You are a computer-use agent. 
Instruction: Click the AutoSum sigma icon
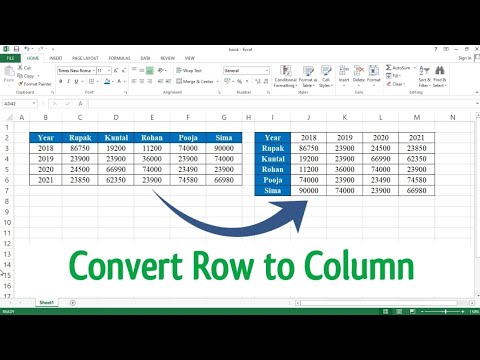(x=389, y=68)
